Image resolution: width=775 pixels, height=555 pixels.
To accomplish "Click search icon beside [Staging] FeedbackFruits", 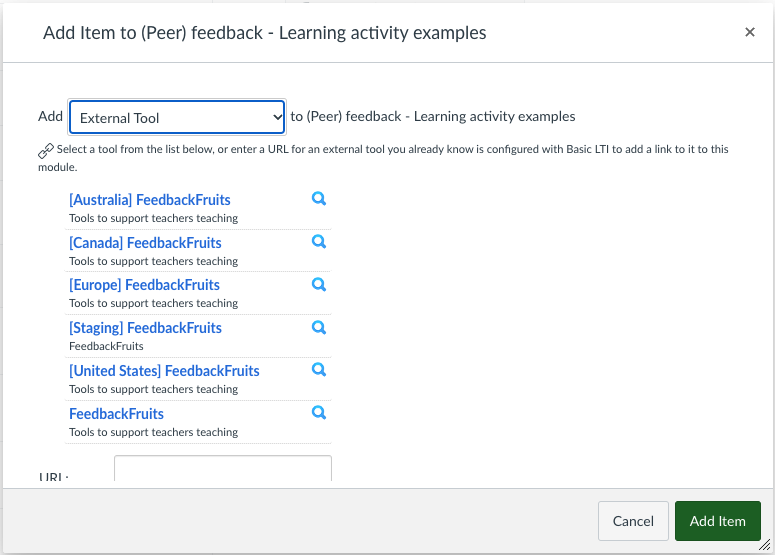I will (319, 328).
